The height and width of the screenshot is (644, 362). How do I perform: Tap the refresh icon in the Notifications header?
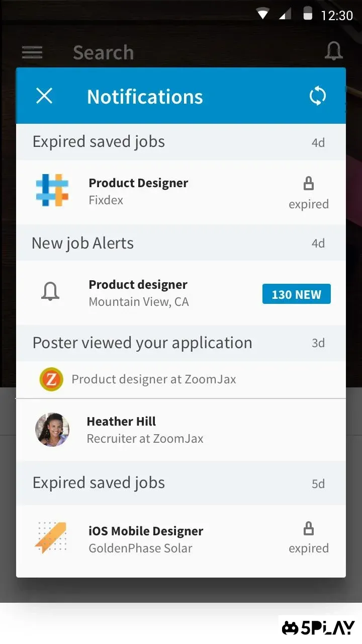click(318, 96)
